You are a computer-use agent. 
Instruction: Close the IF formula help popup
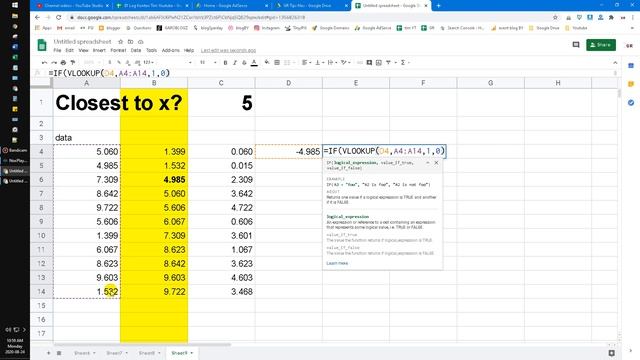pyautogui.click(x=436, y=162)
